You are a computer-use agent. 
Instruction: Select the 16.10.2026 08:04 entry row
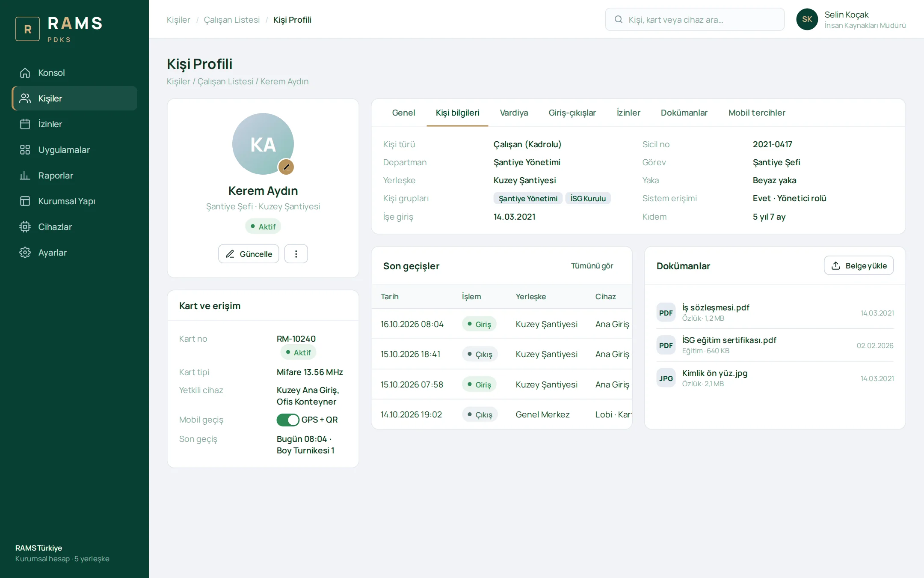point(501,324)
